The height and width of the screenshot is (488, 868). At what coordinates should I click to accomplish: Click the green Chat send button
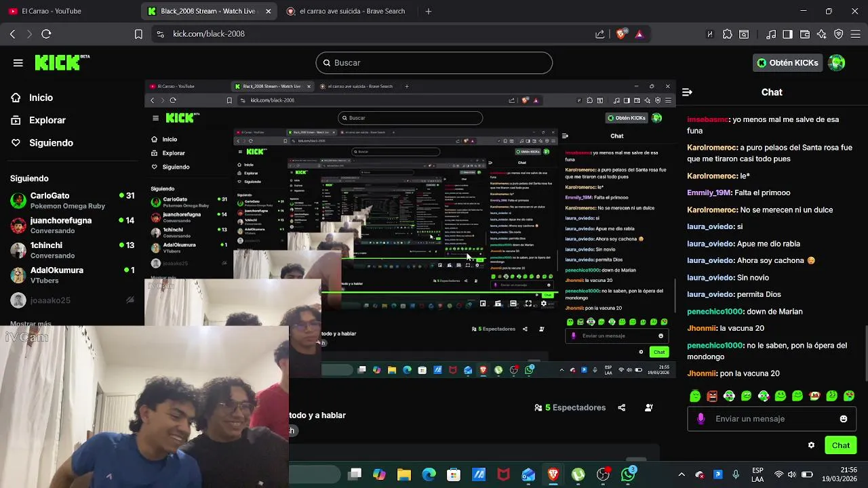click(x=840, y=445)
